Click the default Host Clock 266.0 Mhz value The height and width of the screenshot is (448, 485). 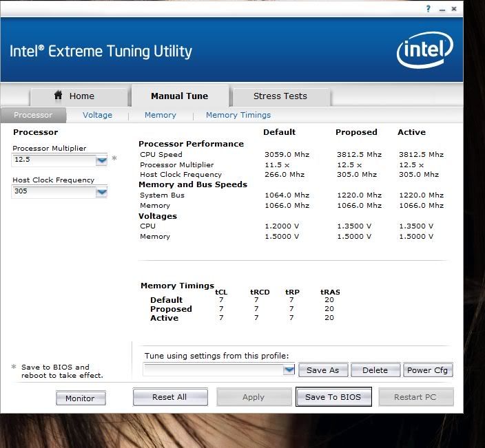coord(285,175)
